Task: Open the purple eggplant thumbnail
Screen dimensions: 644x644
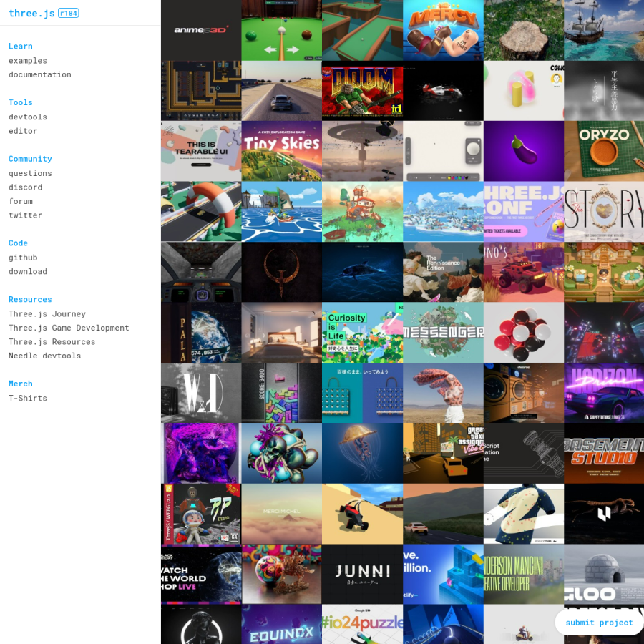Action: click(524, 151)
